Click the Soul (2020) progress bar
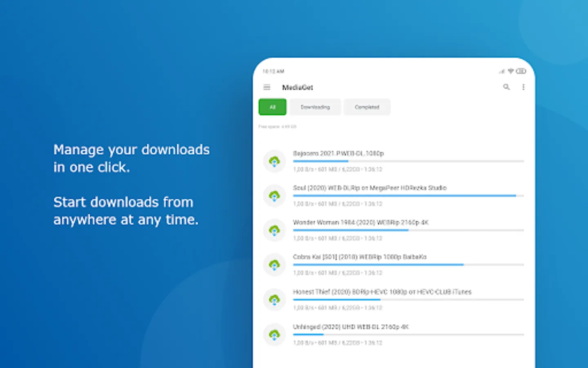 coord(408,195)
